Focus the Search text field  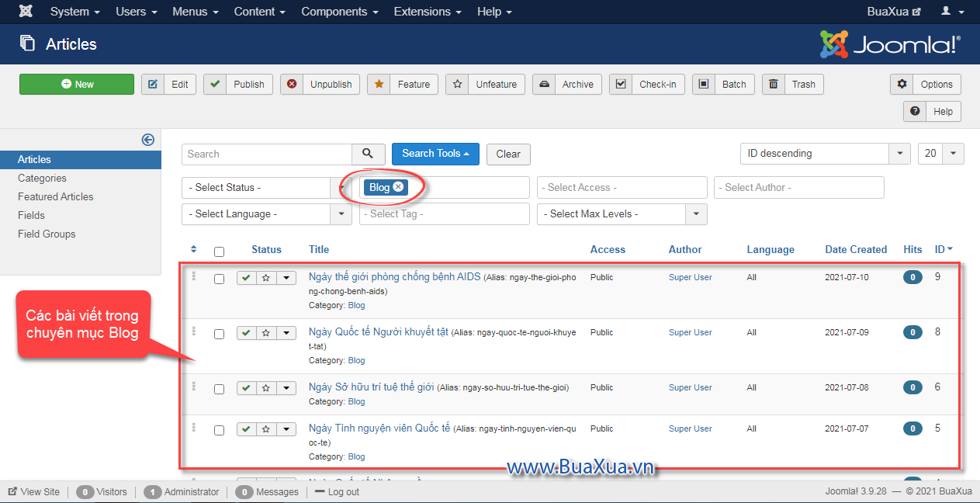click(x=267, y=154)
